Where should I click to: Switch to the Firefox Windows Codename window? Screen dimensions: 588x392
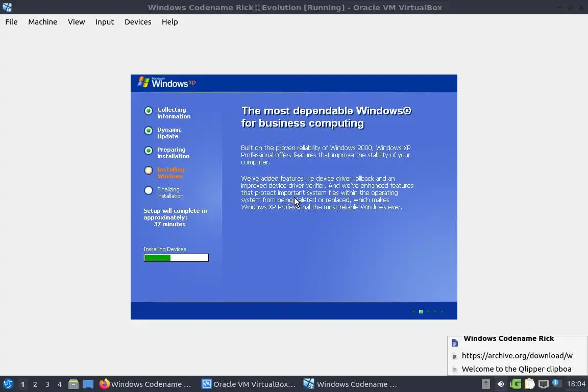(145, 384)
